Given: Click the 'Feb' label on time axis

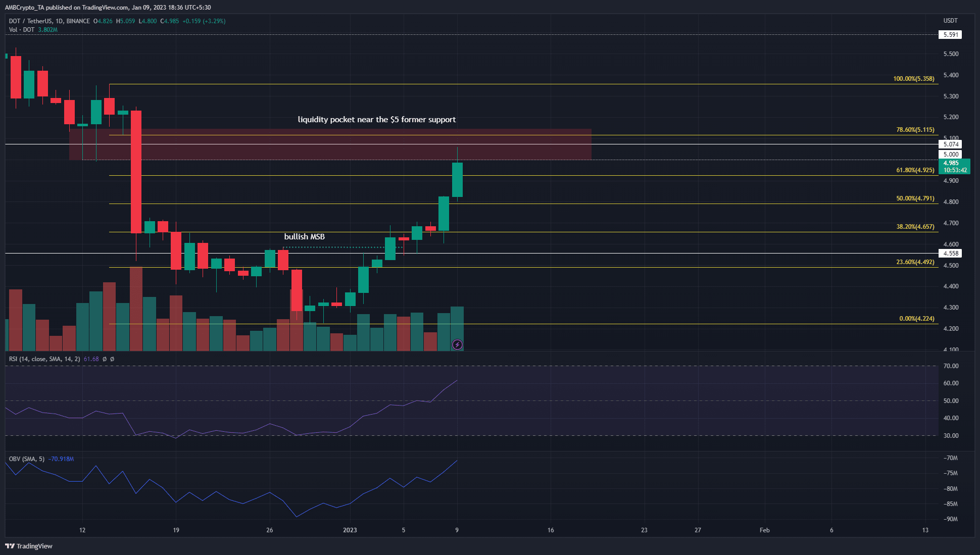Looking at the screenshot, I should click(x=764, y=530).
